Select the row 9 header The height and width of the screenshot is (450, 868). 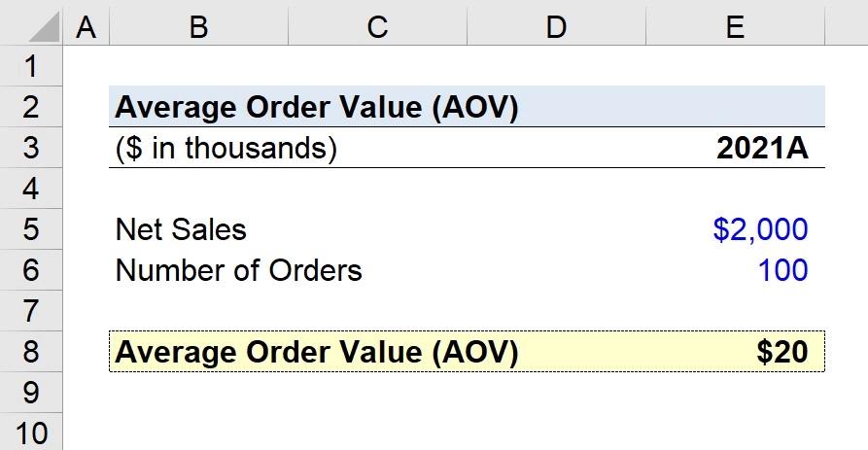pos(31,393)
